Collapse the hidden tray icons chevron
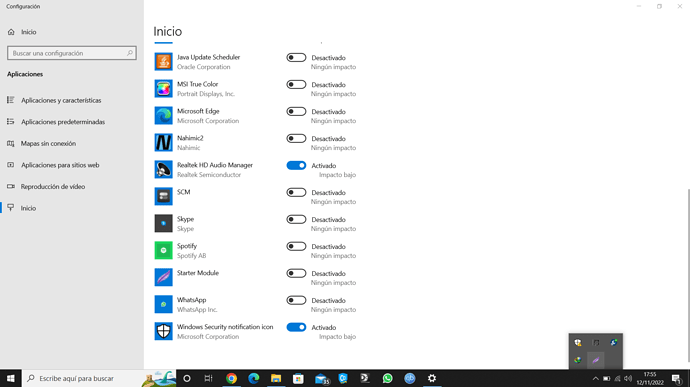 pos(595,379)
